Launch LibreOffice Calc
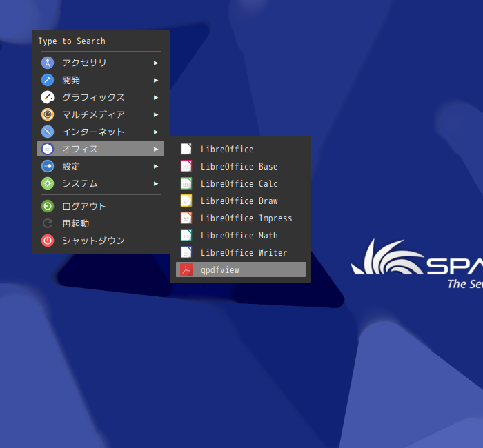The image size is (483, 448). pyautogui.click(x=241, y=183)
